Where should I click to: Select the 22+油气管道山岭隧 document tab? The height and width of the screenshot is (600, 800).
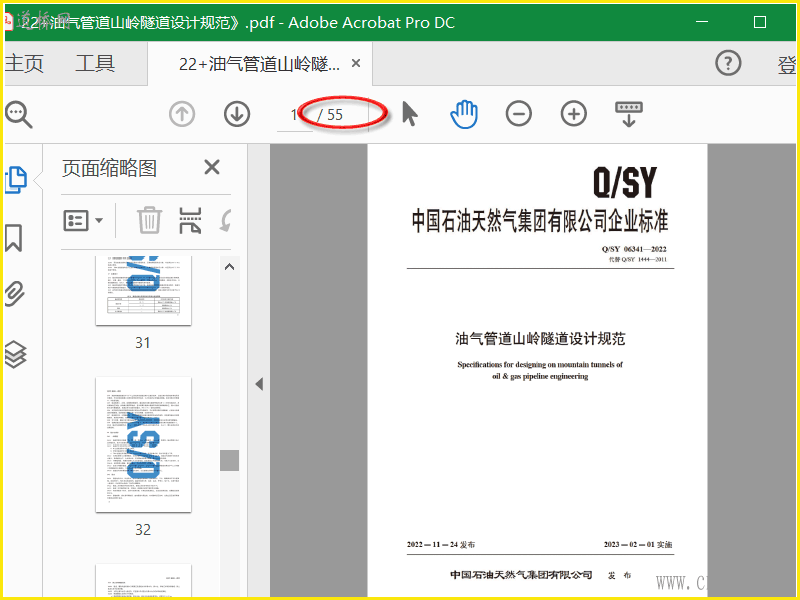click(259, 64)
